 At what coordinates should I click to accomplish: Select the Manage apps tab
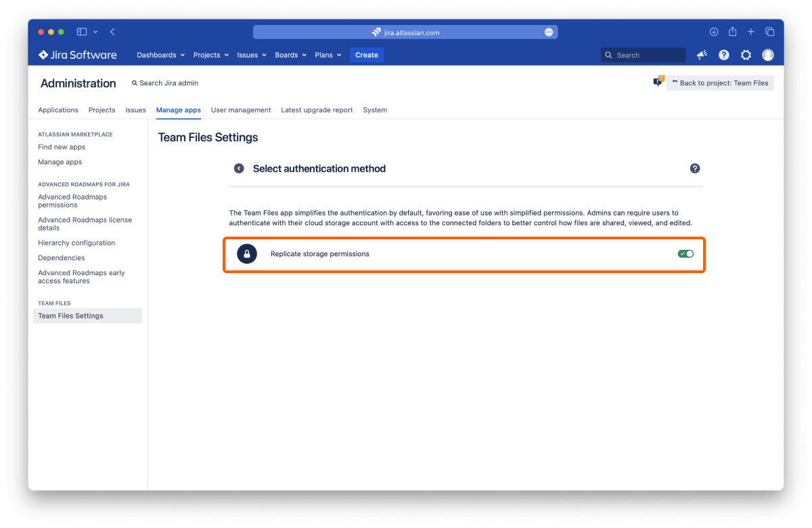[179, 110]
